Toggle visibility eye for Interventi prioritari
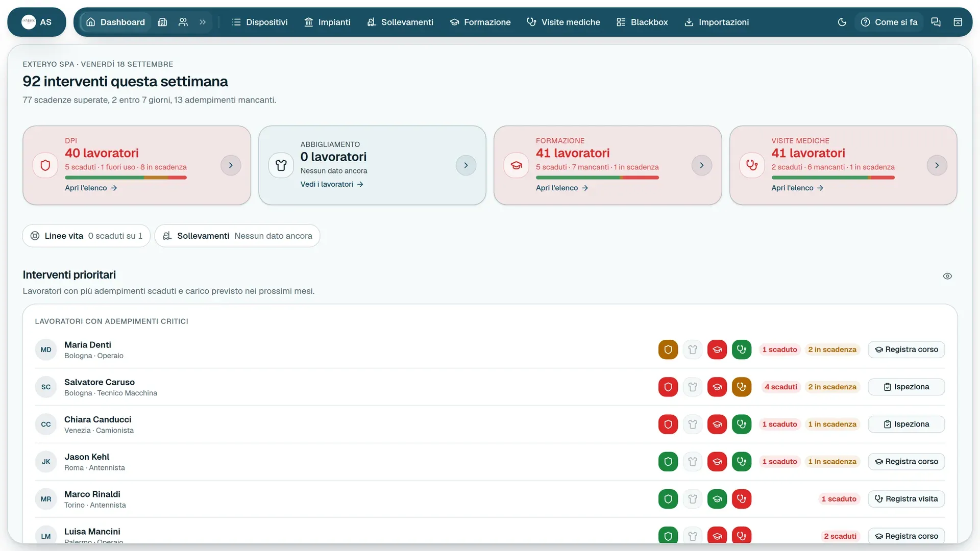Screen dimensions: 980x551 pos(947,276)
